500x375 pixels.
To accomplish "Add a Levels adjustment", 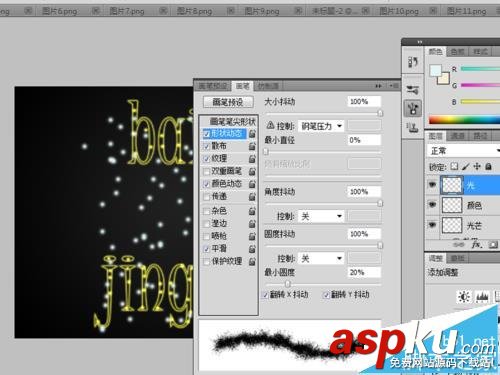I will 482,296.
